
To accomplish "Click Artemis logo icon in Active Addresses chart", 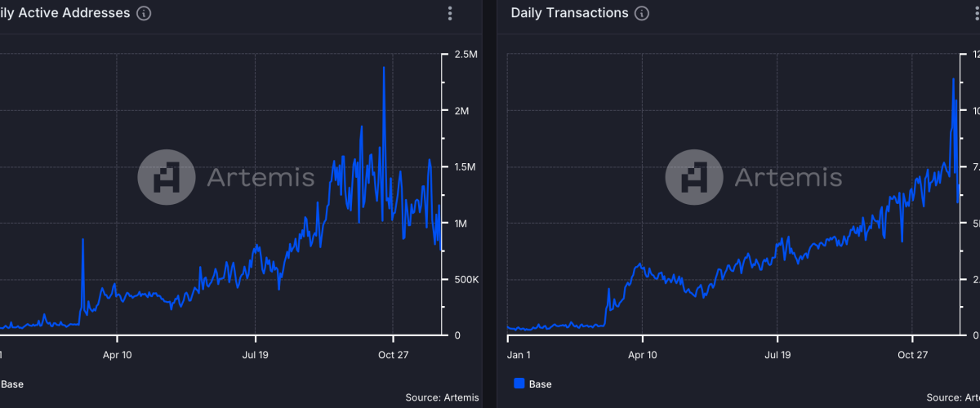I will 166,177.
